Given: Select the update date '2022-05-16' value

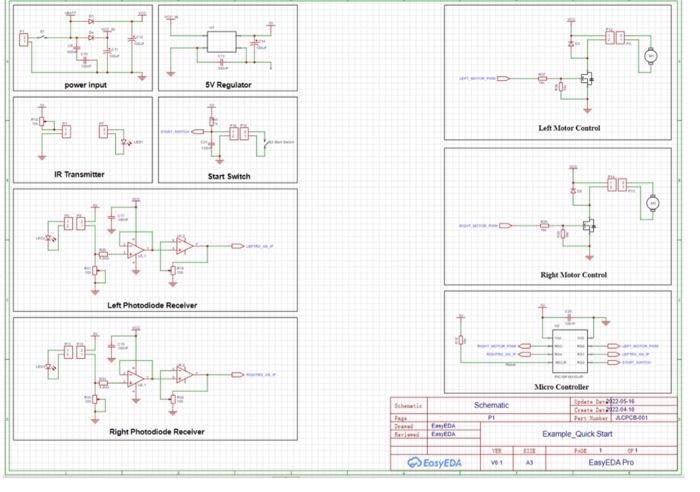Looking at the screenshot, I should (620, 402).
